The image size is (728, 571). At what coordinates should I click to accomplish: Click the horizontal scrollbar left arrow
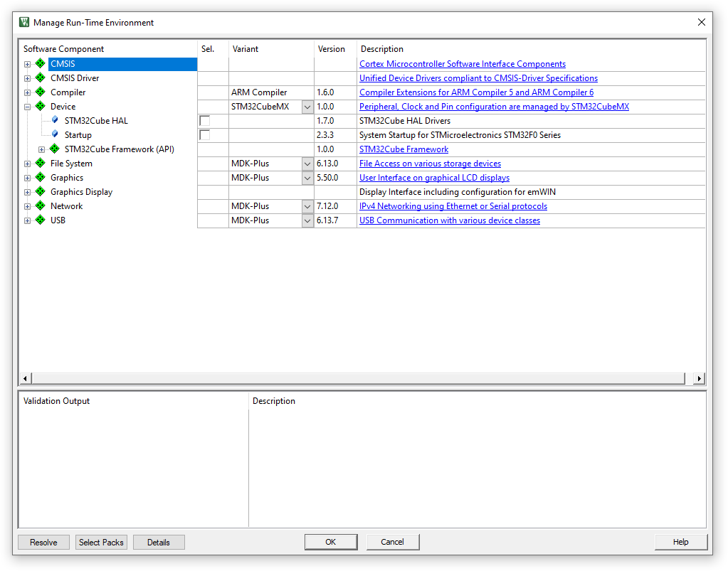pyautogui.click(x=25, y=378)
